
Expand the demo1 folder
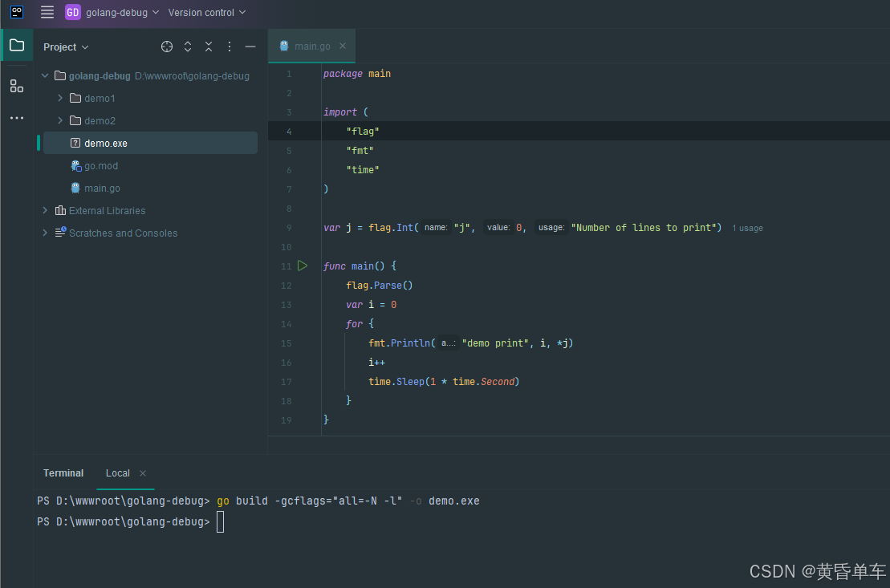coord(60,98)
